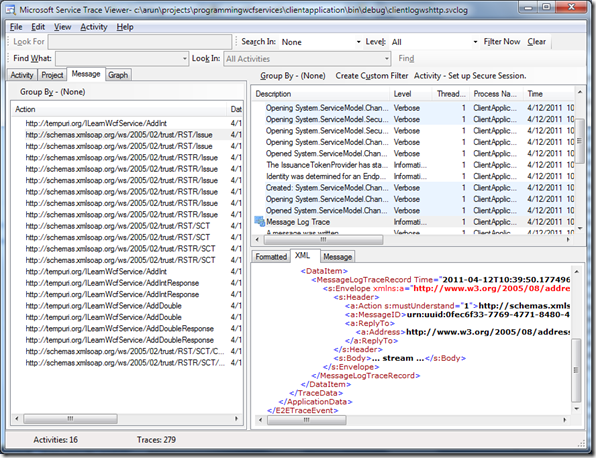Click the Look For input field

140,42
